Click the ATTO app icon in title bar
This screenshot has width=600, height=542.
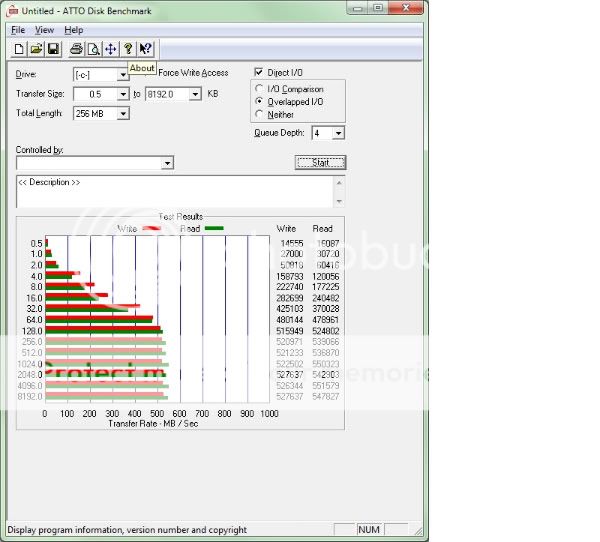pos(12,11)
